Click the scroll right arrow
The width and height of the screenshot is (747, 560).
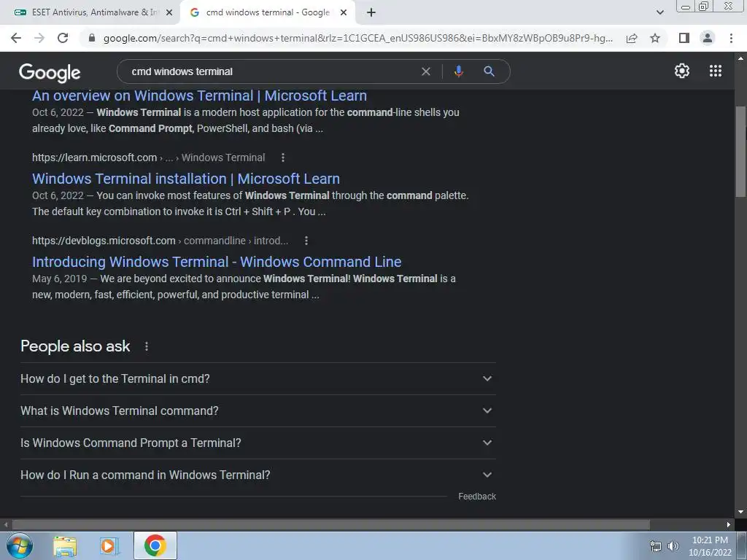[x=729, y=525]
